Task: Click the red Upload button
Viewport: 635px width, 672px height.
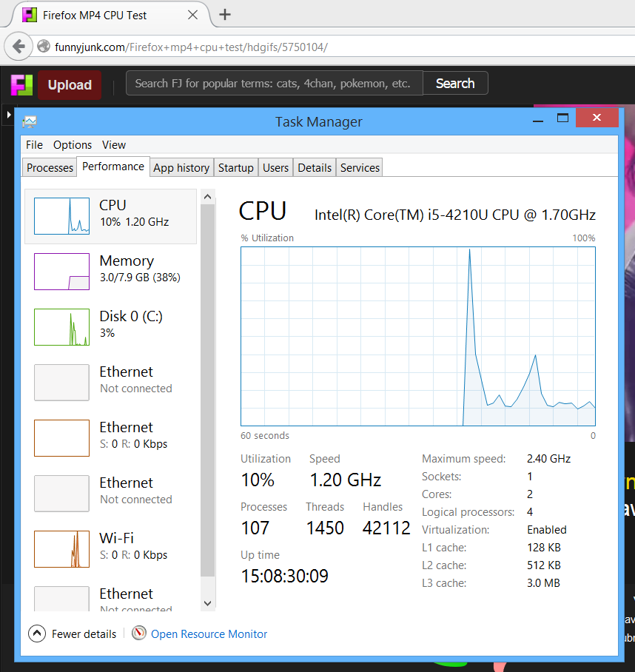Action: pyautogui.click(x=70, y=85)
